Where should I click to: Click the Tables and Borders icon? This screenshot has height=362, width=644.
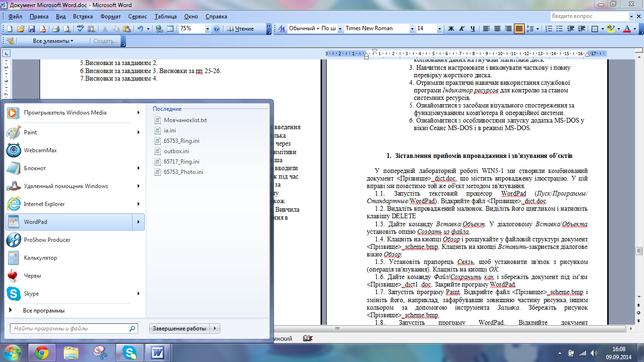pyautogui.click(x=170, y=29)
